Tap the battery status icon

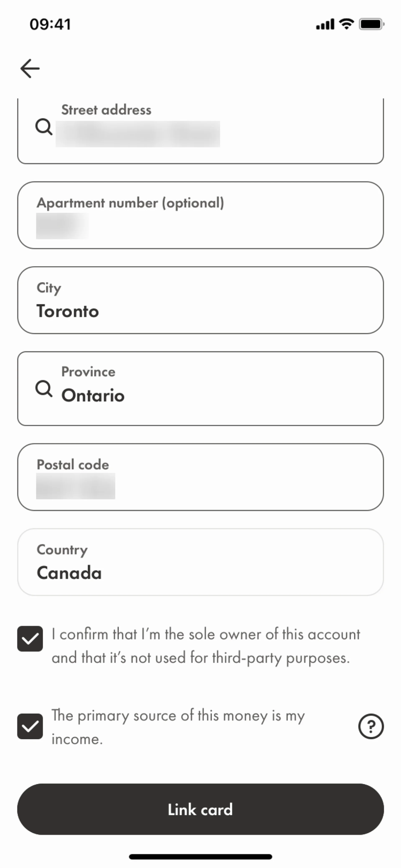tap(371, 24)
